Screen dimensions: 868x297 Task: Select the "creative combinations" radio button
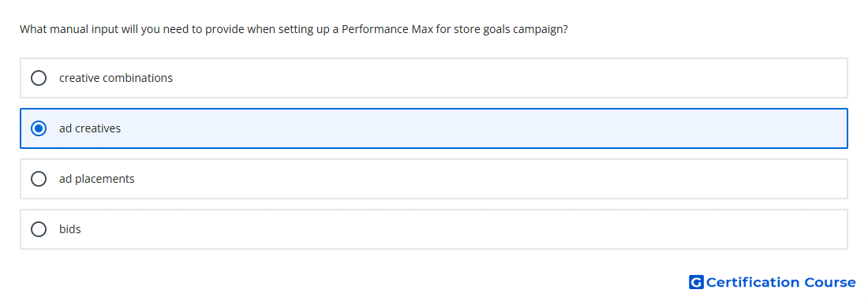pos(39,78)
